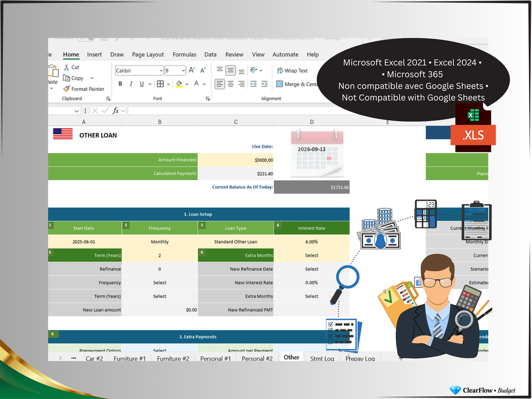Decrease font size with the smaller A icon
The height and width of the screenshot is (399, 532).
pos(203,70)
